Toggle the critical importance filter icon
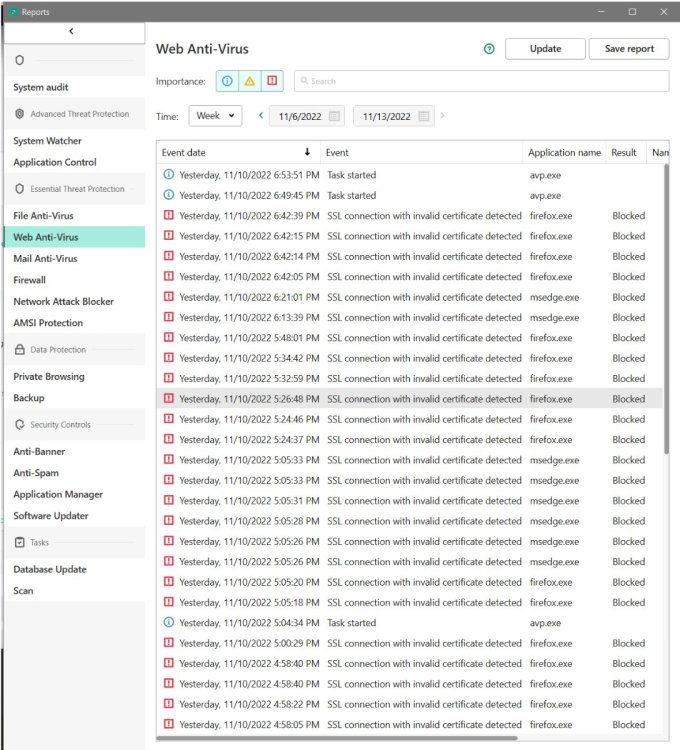 point(272,81)
